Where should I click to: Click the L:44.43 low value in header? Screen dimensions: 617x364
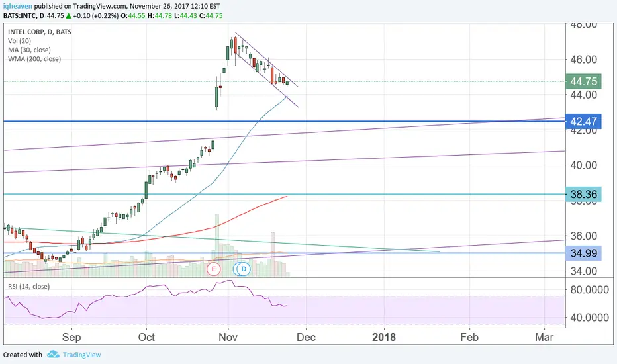pyautogui.click(x=186, y=16)
